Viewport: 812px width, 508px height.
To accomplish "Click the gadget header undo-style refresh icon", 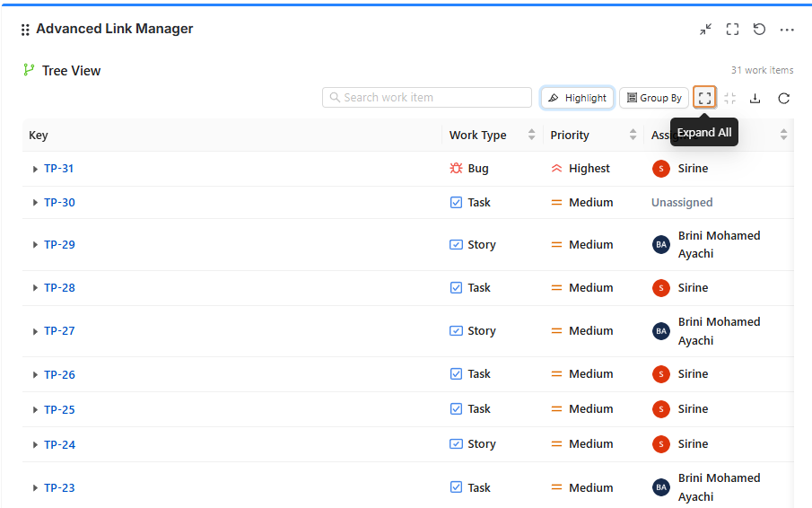I will point(759,30).
